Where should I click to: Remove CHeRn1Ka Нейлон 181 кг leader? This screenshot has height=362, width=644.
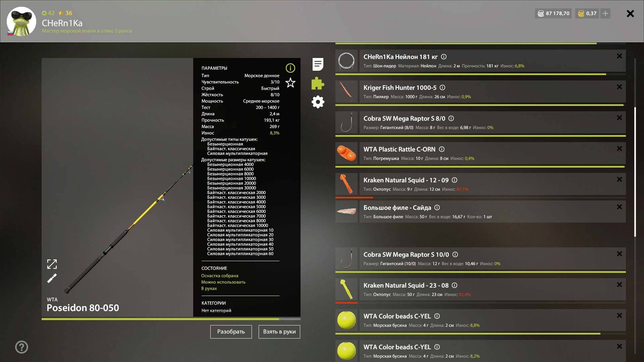pos(620,56)
